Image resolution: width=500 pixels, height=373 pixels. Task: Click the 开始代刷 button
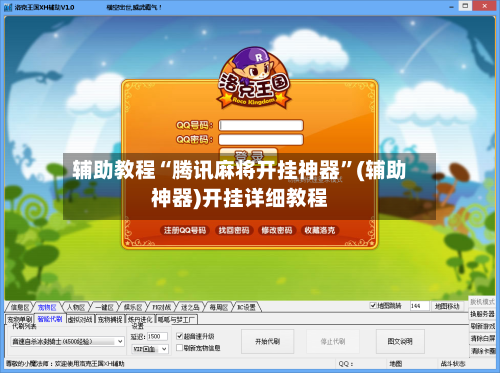(268, 341)
